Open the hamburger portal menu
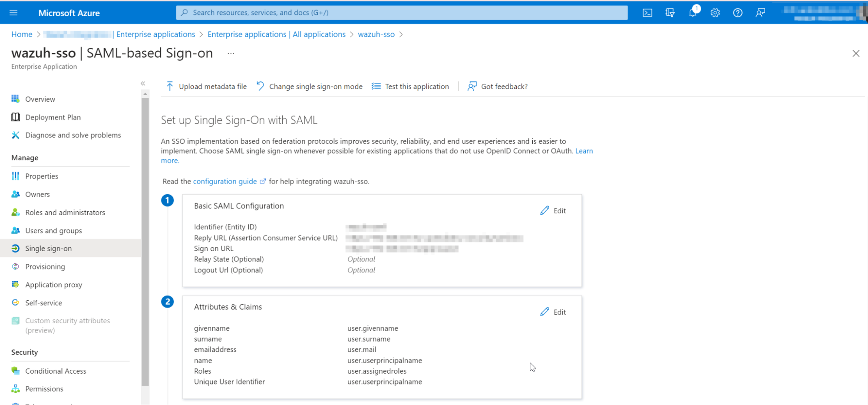868x405 pixels. pyautogui.click(x=13, y=13)
